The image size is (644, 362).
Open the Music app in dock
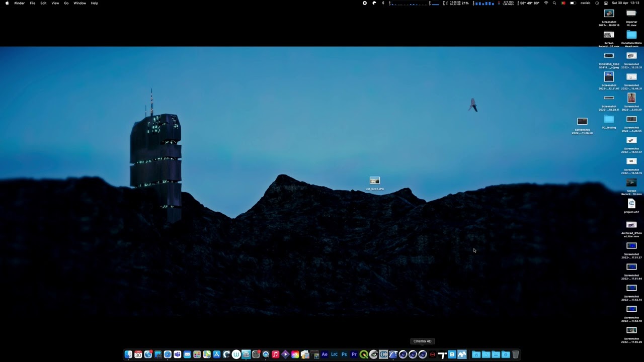tap(275, 354)
